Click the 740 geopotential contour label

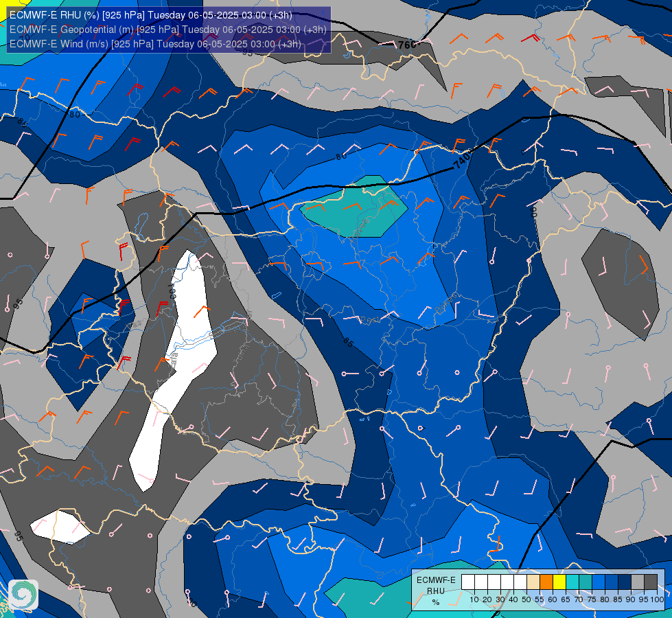click(463, 161)
